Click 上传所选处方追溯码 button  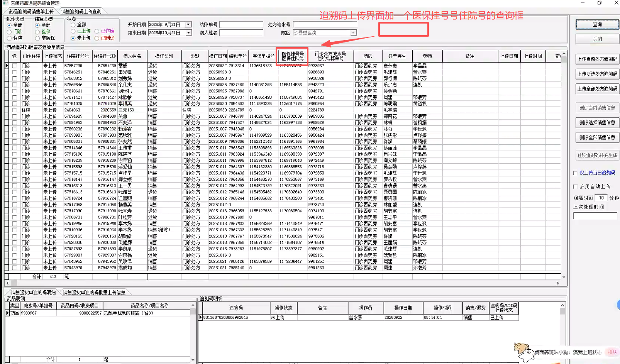[x=597, y=74]
